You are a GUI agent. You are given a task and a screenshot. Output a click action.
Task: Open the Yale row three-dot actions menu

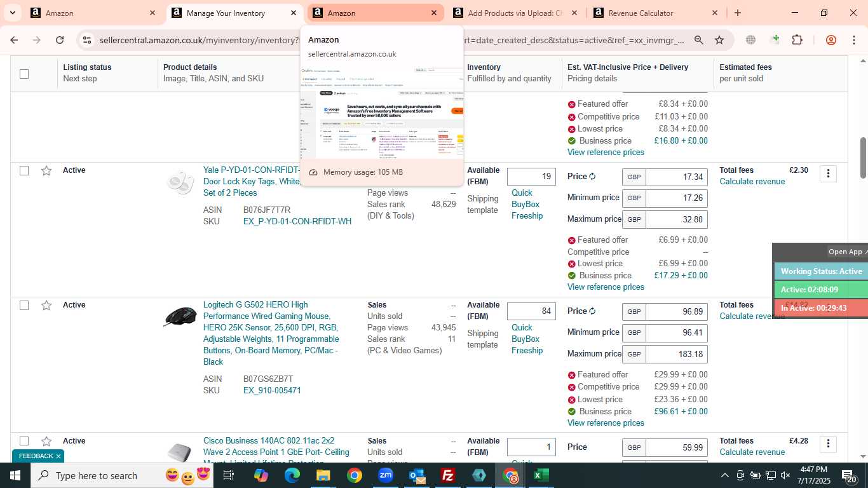pos(828,173)
